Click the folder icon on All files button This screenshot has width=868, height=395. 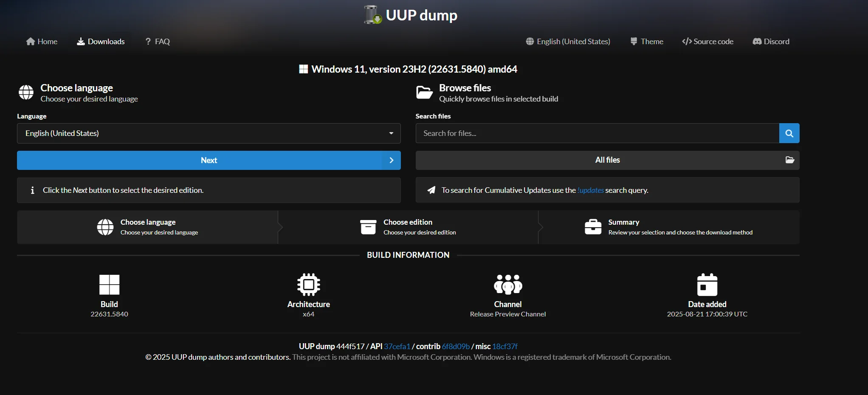tap(790, 160)
